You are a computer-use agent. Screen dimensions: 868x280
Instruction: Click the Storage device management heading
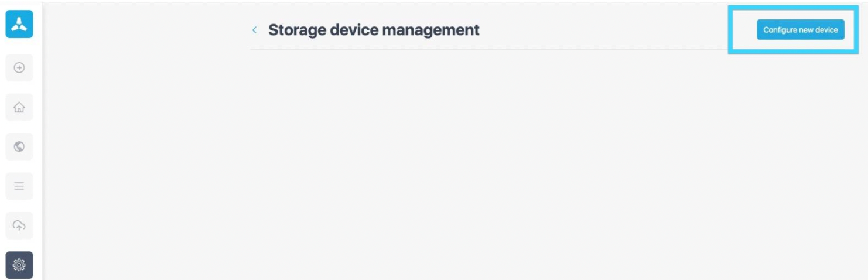[x=374, y=30]
